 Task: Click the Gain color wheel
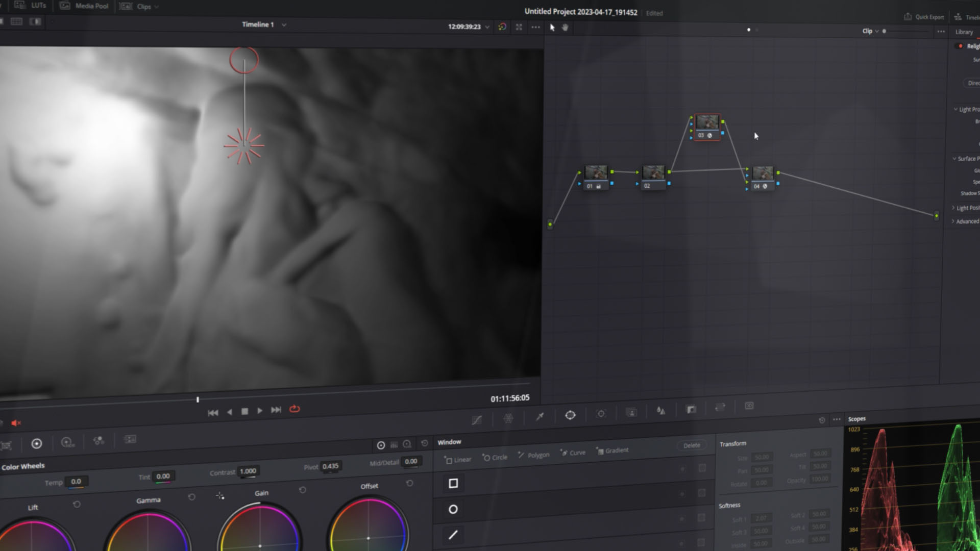coord(260,527)
